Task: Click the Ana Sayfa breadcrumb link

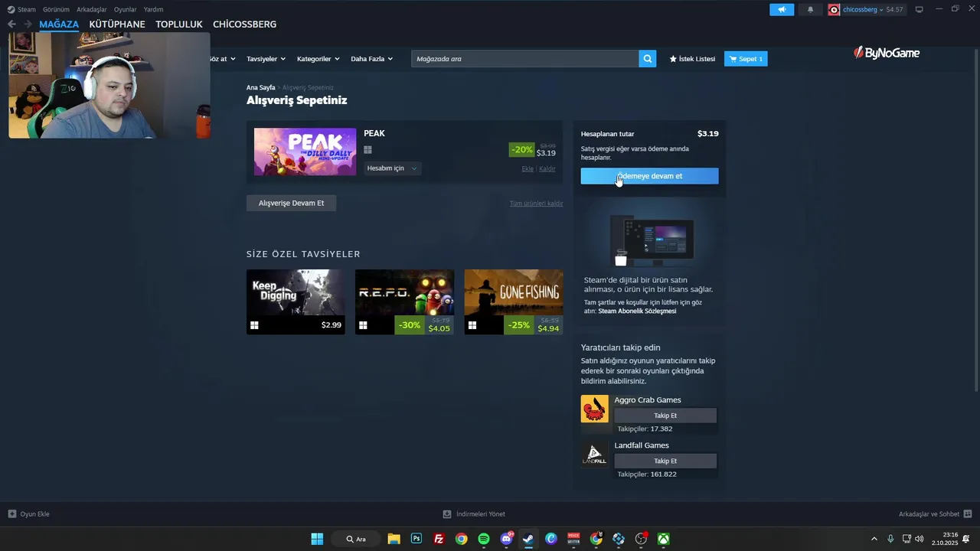Action: click(260, 87)
